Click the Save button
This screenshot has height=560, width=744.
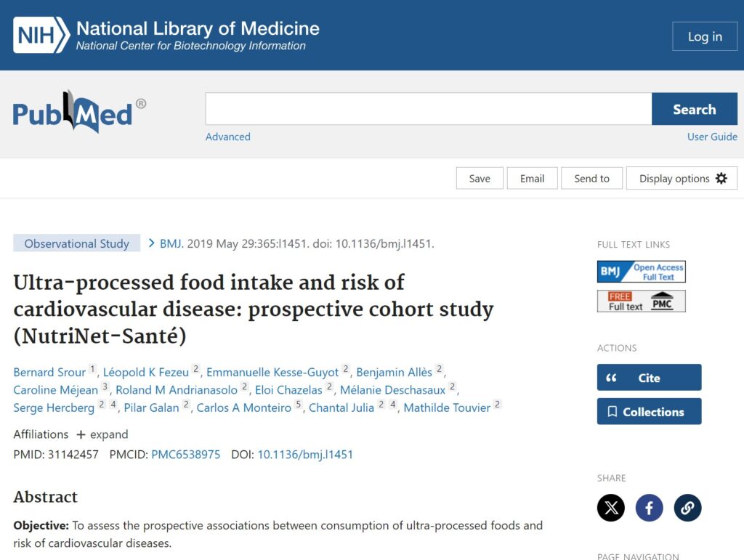coord(480,179)
